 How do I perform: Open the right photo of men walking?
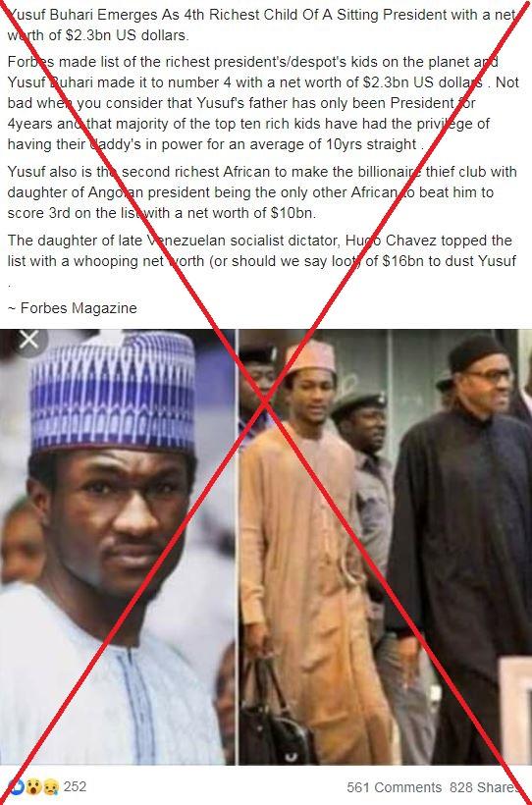[x=385, y=547]
